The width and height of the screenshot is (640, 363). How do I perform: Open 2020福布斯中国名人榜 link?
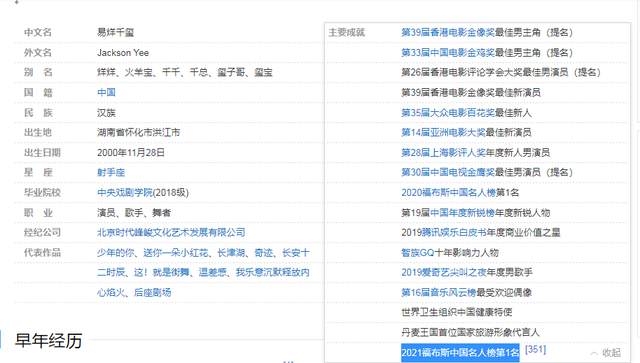pos(449,192)
